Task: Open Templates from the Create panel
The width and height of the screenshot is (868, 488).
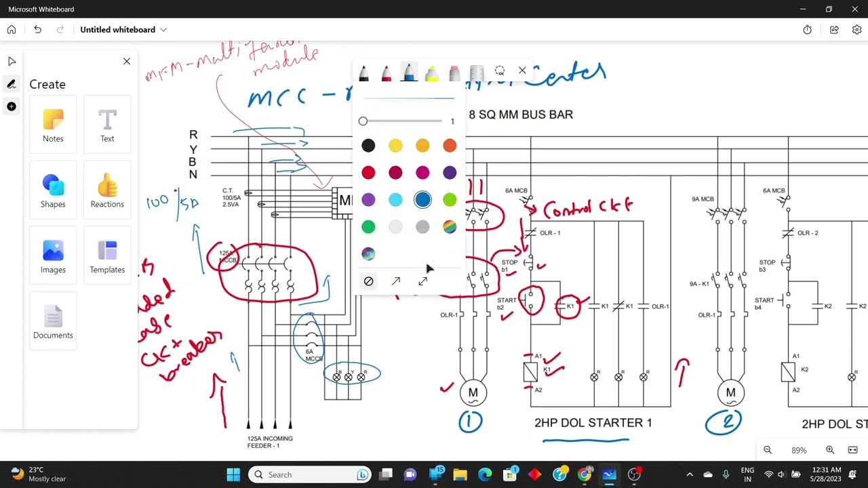Action: click(107, 256)
